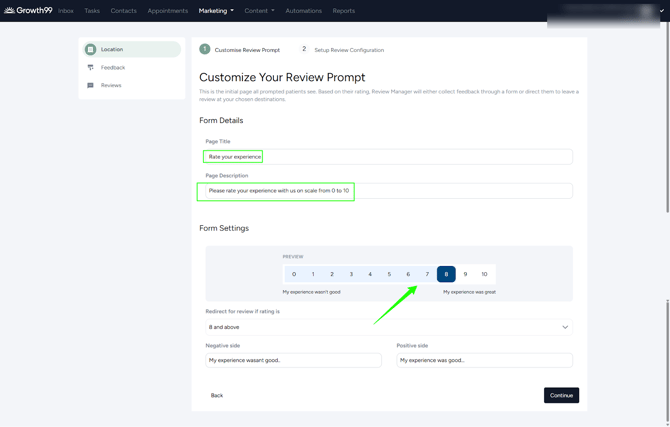This screenshot has width=670, height=427.
Task: Select rating 0 in the preview scale
Action: (x=294, y=274)
